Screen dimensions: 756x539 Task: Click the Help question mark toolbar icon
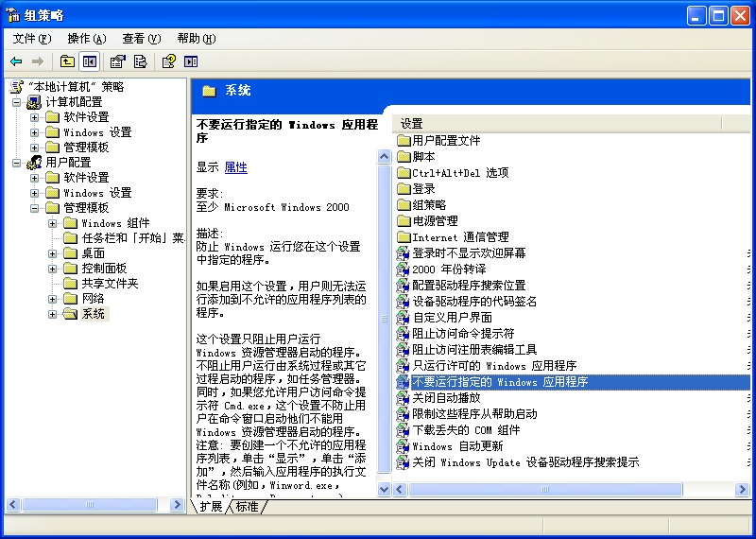click(168, 61)
